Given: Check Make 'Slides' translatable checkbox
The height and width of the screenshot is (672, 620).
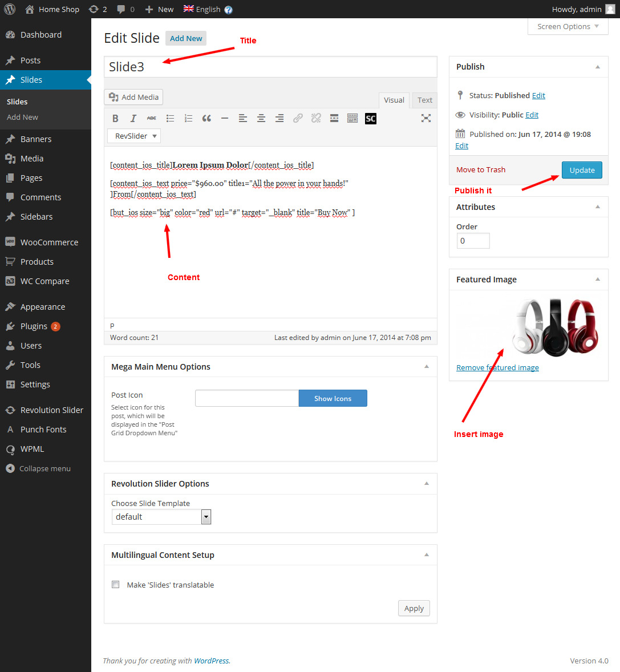Looking at the screenshot, I should point(116,585).
